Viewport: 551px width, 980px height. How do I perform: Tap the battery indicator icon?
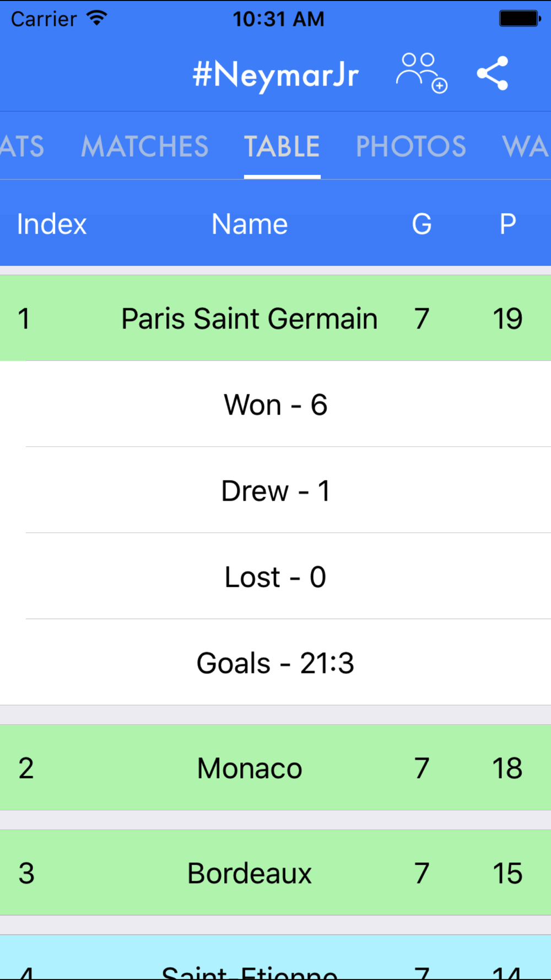pos(520,18)
